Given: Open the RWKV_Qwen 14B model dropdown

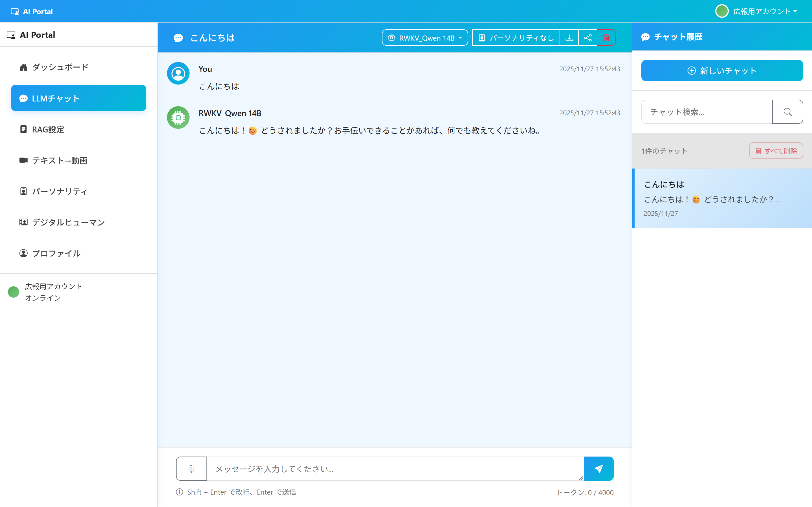Looking at the screenshot, I should click(424, 37).
